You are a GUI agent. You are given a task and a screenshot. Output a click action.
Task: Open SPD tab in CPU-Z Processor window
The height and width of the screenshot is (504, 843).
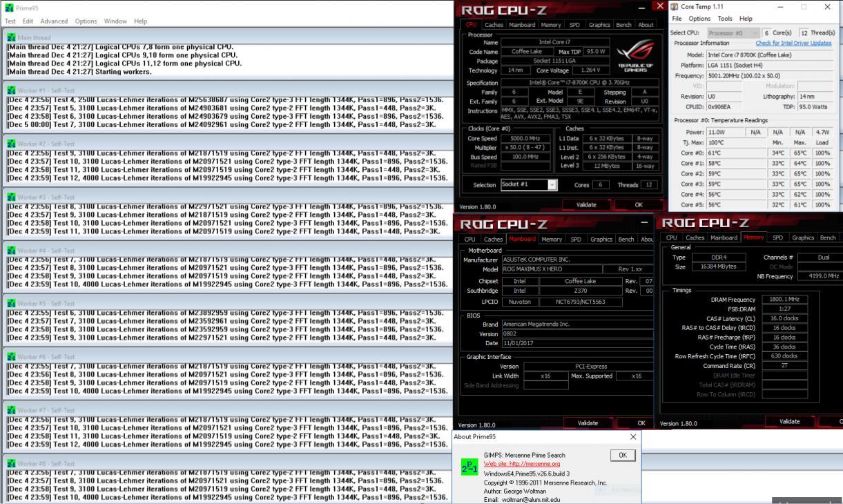click(x=574, y=25)
